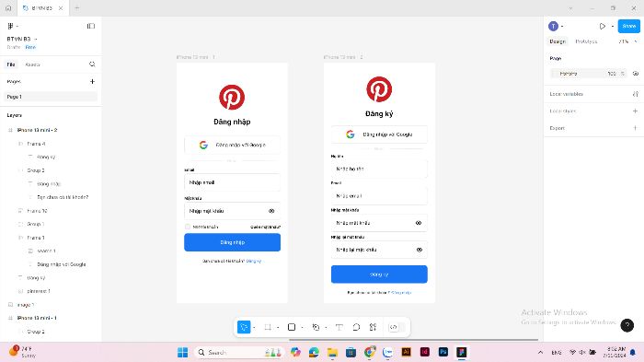Open the Actions tool
644x362 pixels.
click(x=373, y=327)
